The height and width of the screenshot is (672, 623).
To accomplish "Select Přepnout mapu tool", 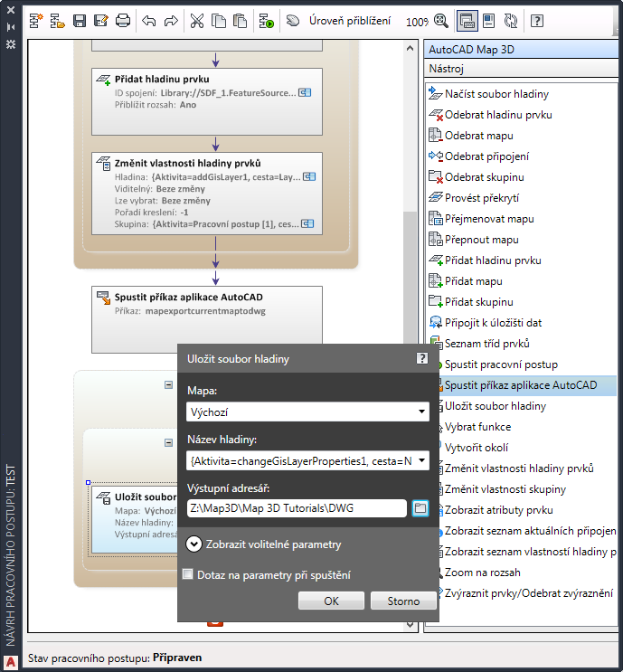I will (x=474, y=240).
